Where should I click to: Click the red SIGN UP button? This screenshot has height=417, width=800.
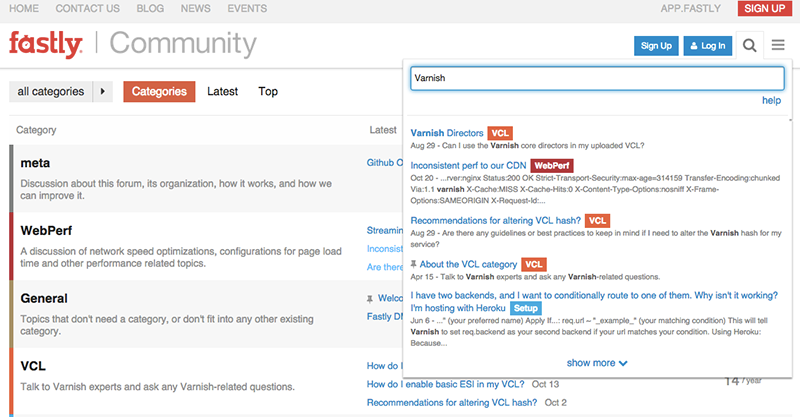[x=764, y=9]
